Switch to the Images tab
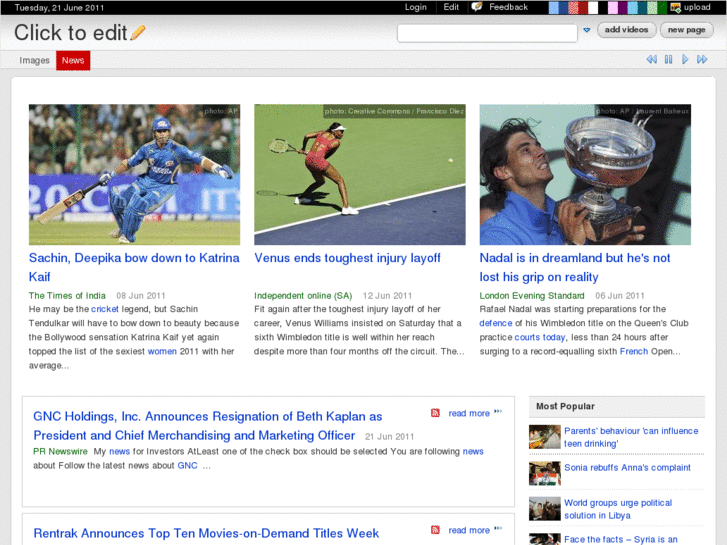The width and height of the screenshot is (727, 545). pyautogui.click(x=34, y=60)
